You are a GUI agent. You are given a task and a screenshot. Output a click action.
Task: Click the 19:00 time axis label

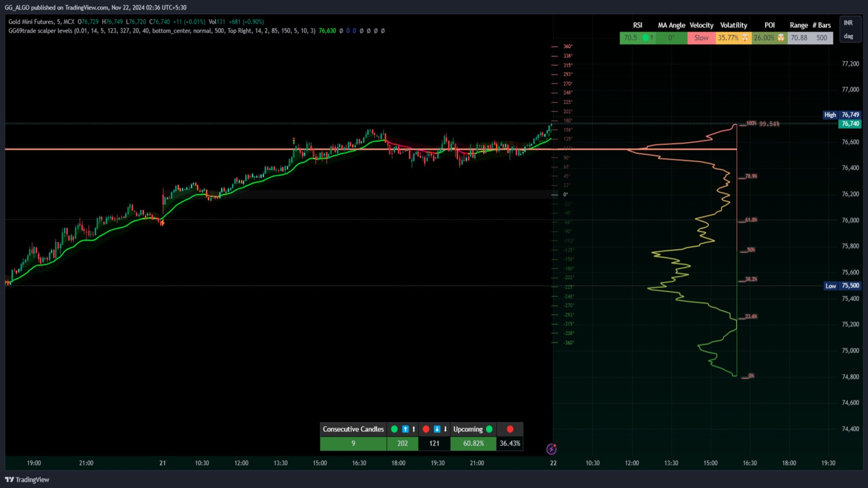(x=34, y=463)
